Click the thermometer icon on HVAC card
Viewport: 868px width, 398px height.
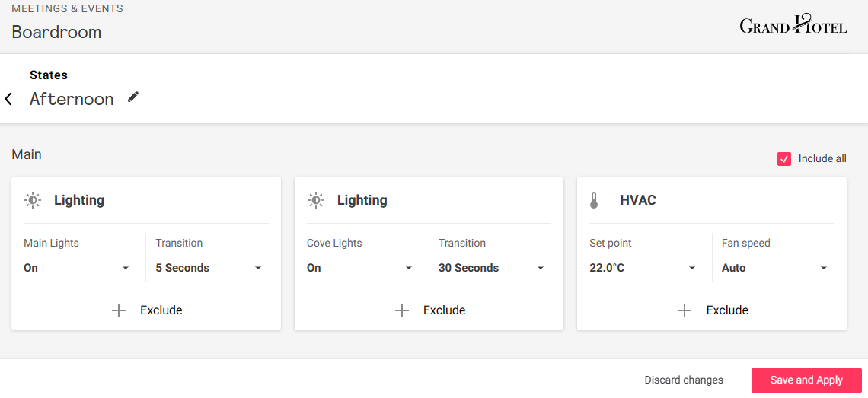pos(595,200)
